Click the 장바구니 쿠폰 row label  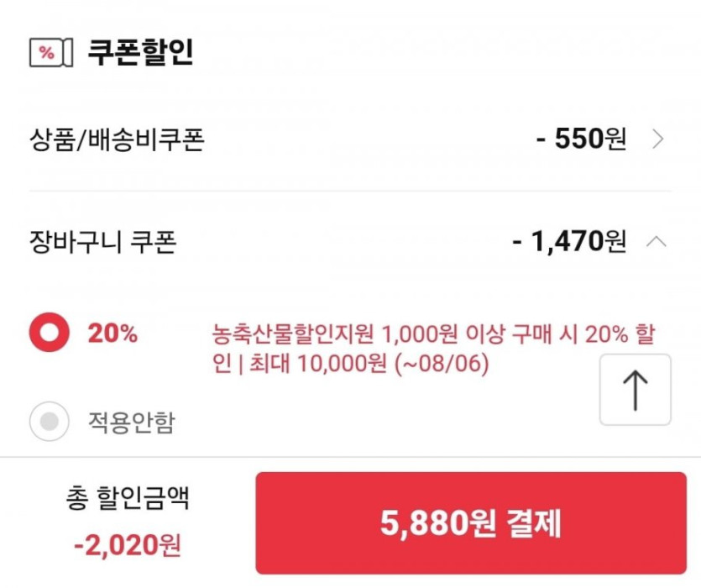click(x=102, y=243)
